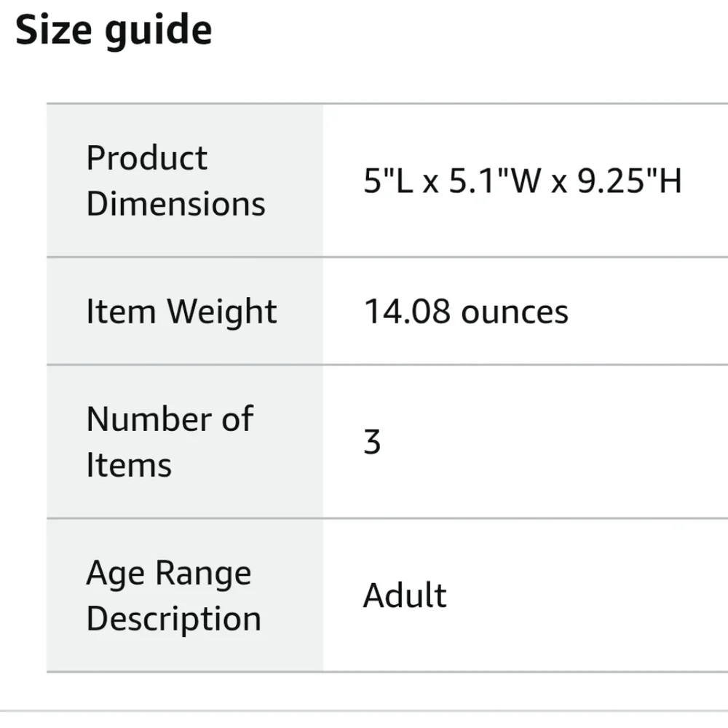This screenshot has height=728, width=728.
Task: Click the Adult value text
Action: click(x=405, y=596)
